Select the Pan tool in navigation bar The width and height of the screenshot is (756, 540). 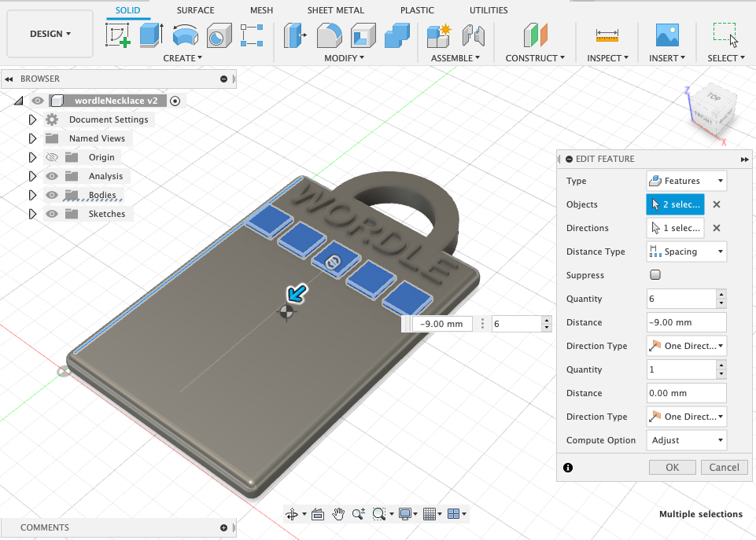[x=337, y=514]
